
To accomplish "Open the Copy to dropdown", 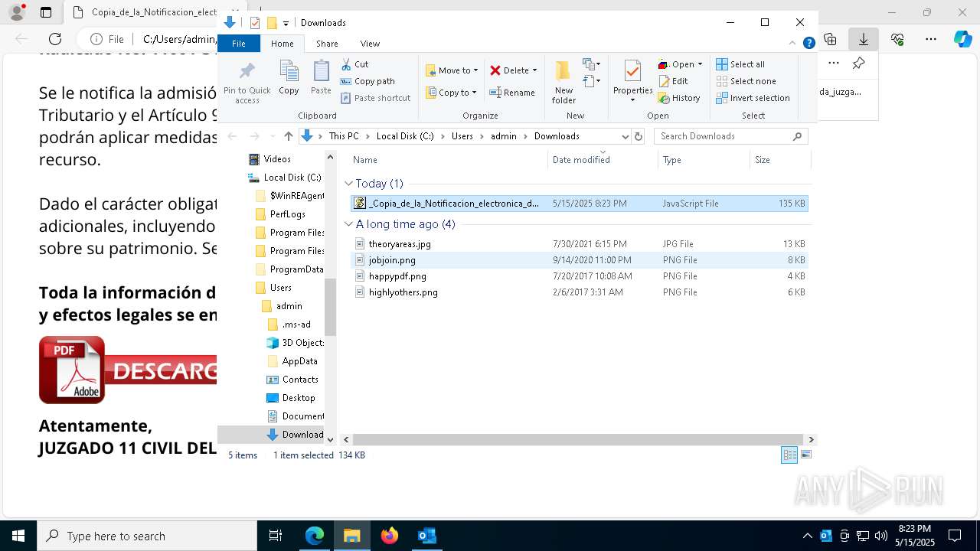I will point(451,93).
